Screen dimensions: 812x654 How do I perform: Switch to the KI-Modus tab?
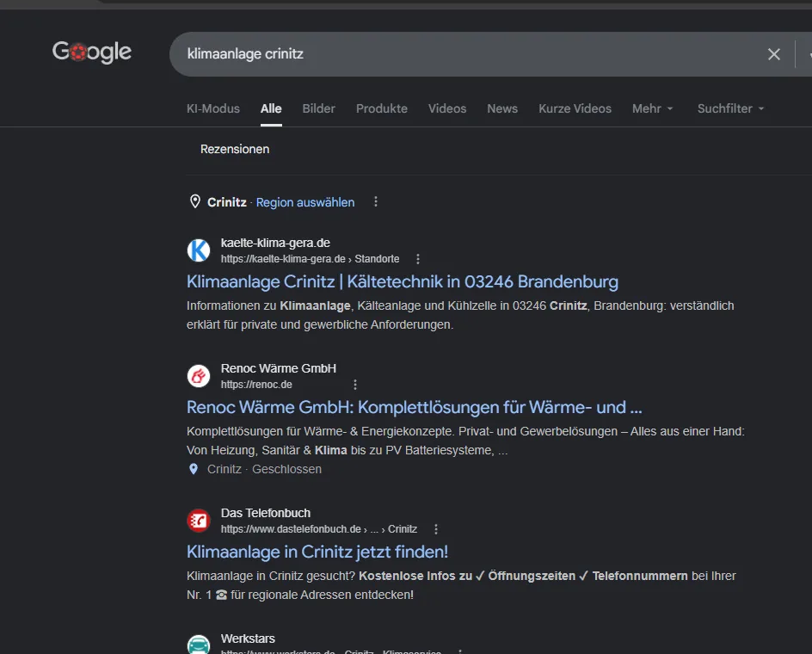(212, 108)
